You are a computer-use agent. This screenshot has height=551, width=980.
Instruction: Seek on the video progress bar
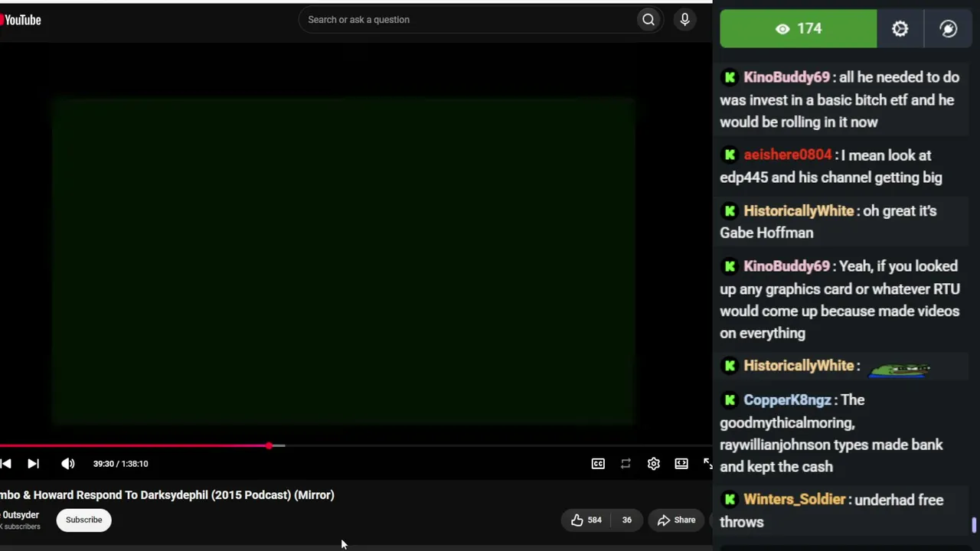(356, 445)
